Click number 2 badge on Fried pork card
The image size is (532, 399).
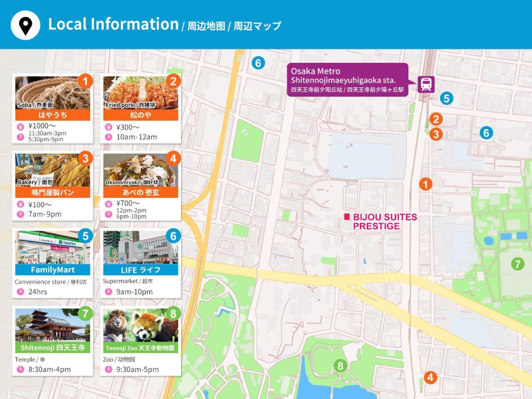coord(173,81)
